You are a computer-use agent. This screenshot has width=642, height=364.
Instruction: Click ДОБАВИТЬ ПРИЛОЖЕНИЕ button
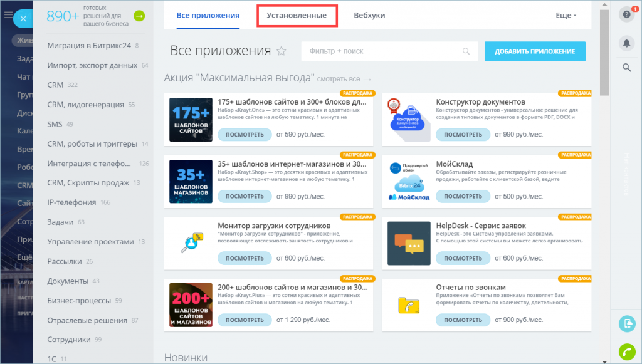pyautogui.click(x=535, y=51)
